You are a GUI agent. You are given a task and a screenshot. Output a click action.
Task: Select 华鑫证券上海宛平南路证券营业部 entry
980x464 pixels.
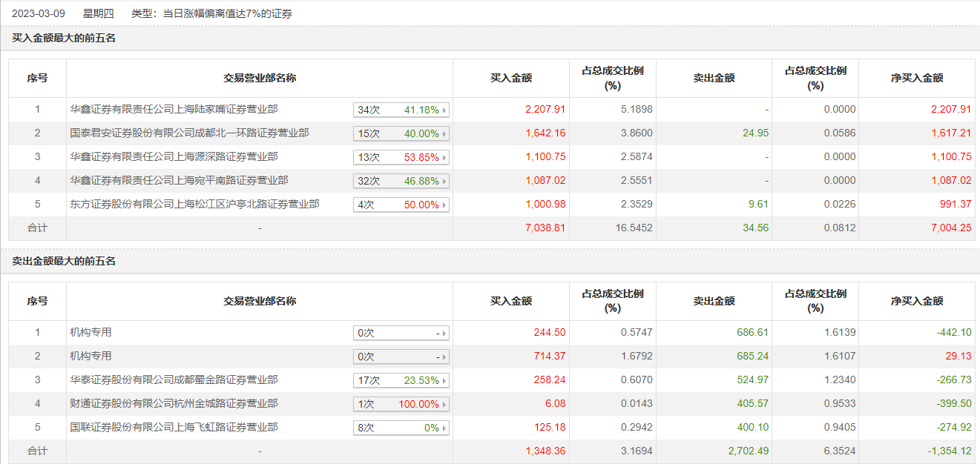179,181
